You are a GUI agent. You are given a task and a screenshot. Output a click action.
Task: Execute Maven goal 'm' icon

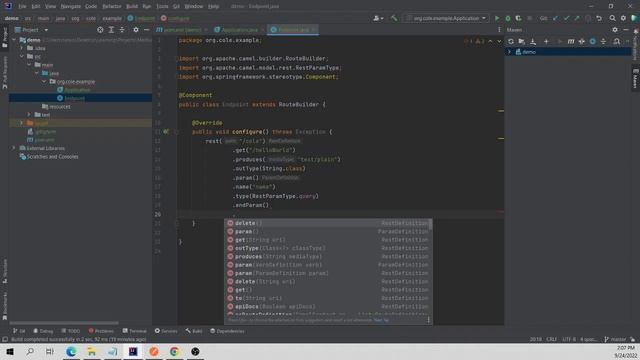(571, 41)
